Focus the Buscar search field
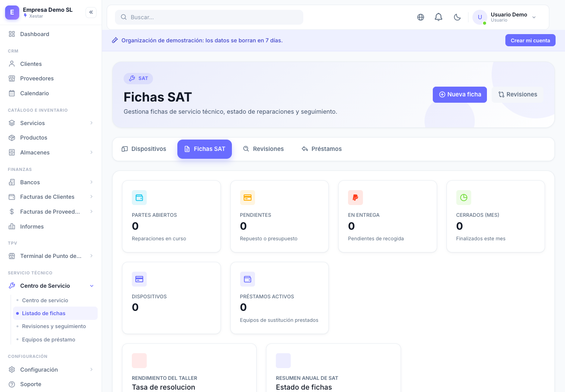This screenshot has width=565, height=392. coord(209,17)
